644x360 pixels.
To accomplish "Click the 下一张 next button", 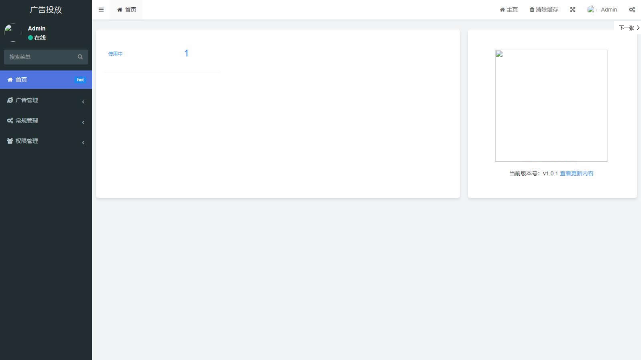I will coord(629,28).
